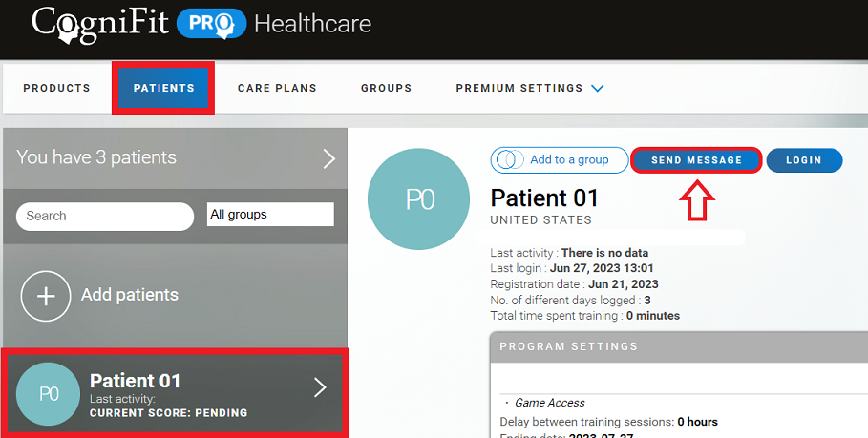This screenshot has width=868, height=438.
Task: Focus the patient Search field
Action: [105, 217]
